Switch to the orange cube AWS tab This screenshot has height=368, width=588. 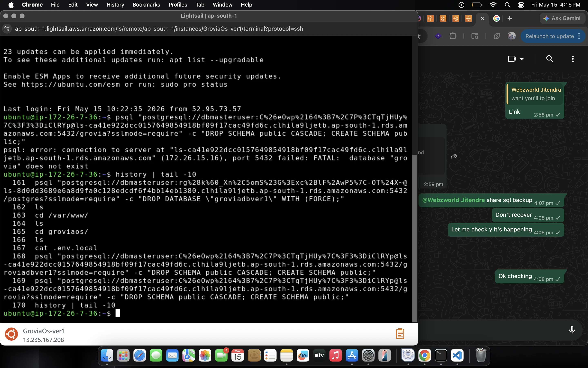(x=430, y=18)
